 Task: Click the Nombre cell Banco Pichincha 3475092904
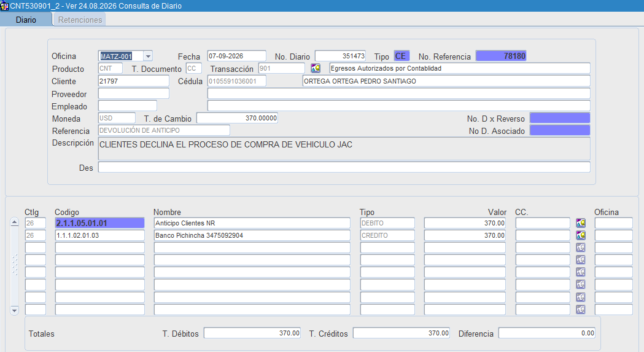pos(252,236)
